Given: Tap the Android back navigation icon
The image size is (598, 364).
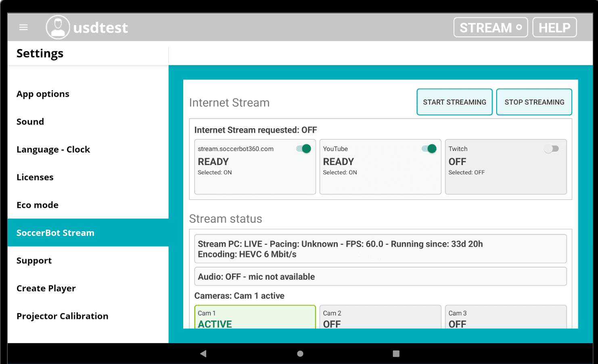Looking at the screenshot, I should point(203,354).
